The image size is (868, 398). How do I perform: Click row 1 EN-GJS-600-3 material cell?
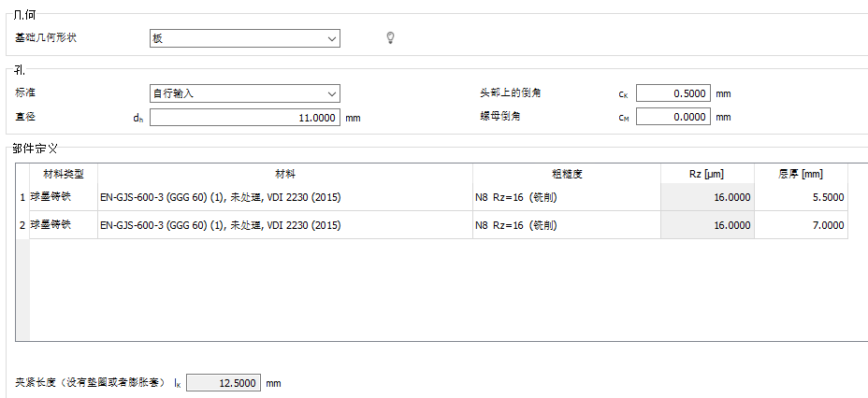click(284, 197)
